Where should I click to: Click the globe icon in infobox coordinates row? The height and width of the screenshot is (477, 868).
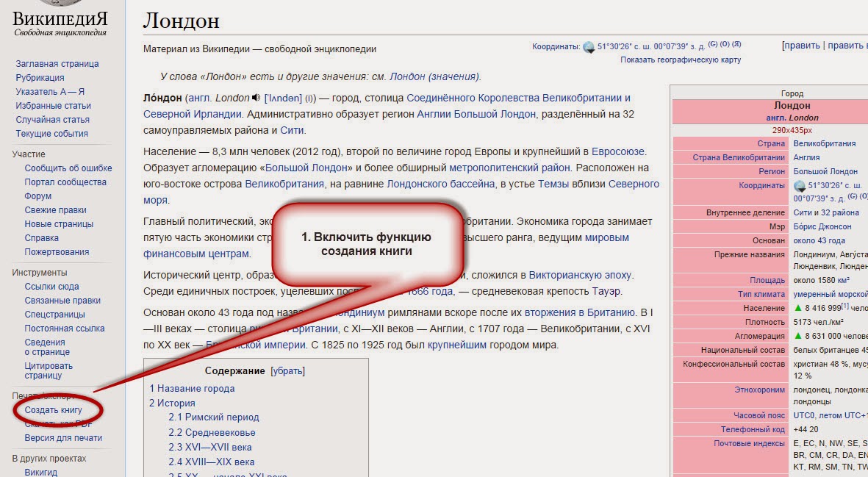tap(800, 186)
